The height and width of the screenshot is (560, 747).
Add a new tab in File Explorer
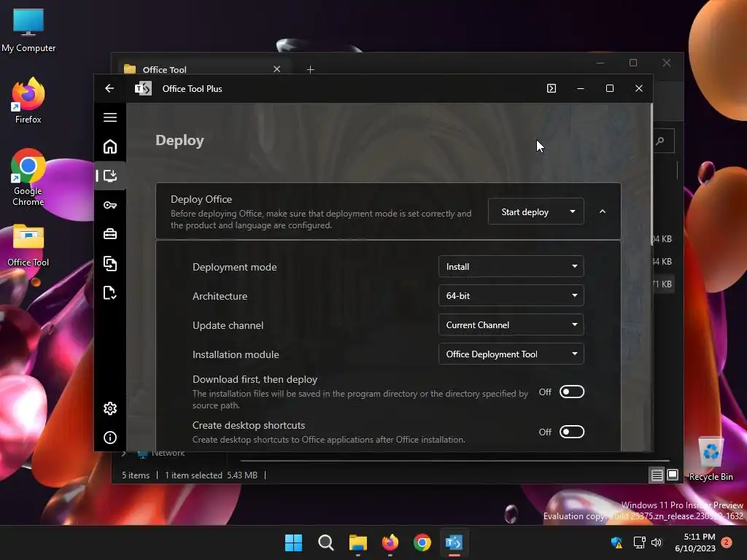pyautogui.click(x=311, y=70)
